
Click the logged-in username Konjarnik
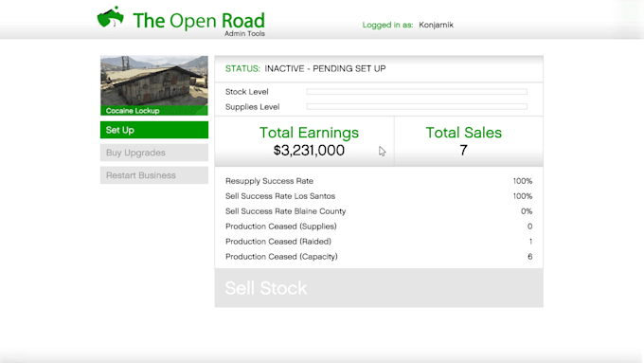pyautogui.click(x=436, y=25)
